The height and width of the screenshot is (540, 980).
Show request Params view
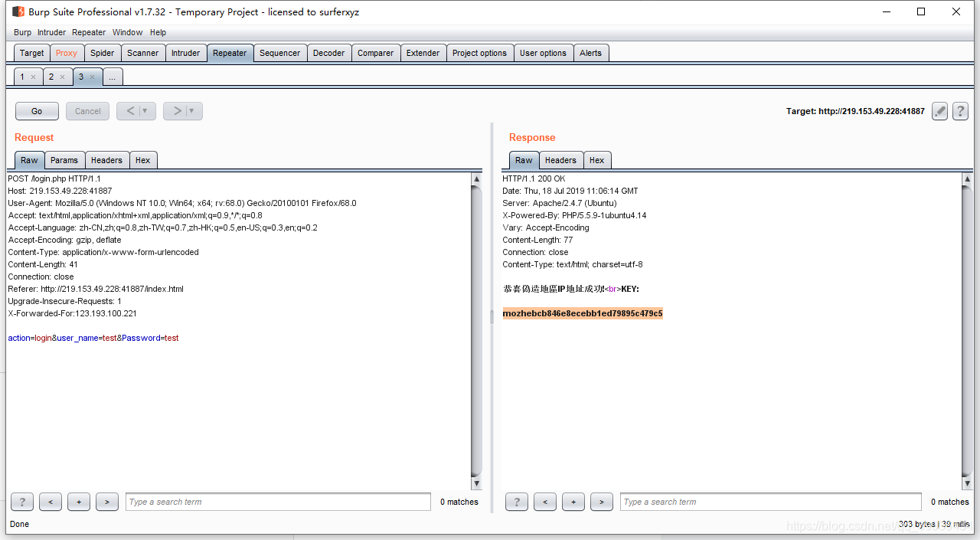[x=64, y=160]
